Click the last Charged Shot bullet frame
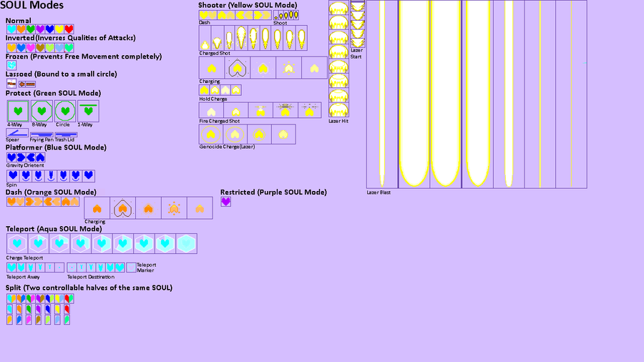 point(301,38)
